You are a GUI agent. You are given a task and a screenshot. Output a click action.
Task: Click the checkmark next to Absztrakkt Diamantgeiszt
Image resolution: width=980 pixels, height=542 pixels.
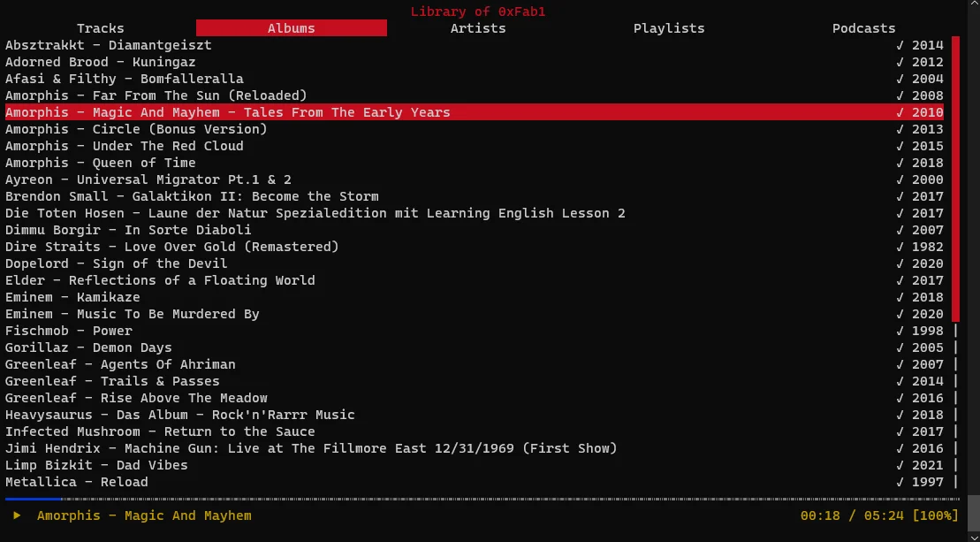900,45
